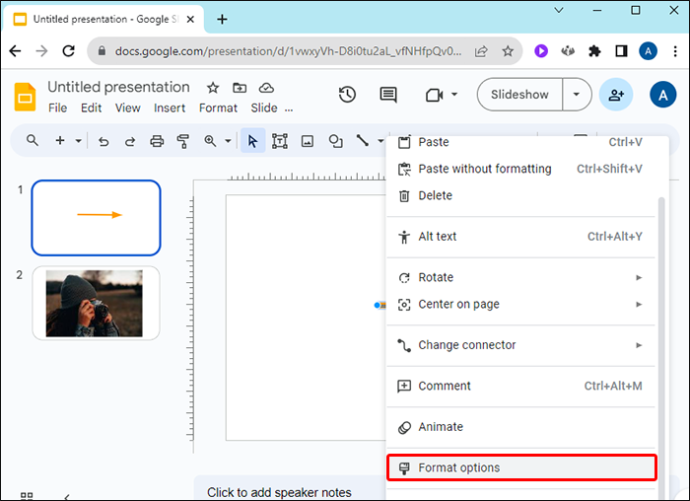Open the comments panel icon

coord(388,95)
